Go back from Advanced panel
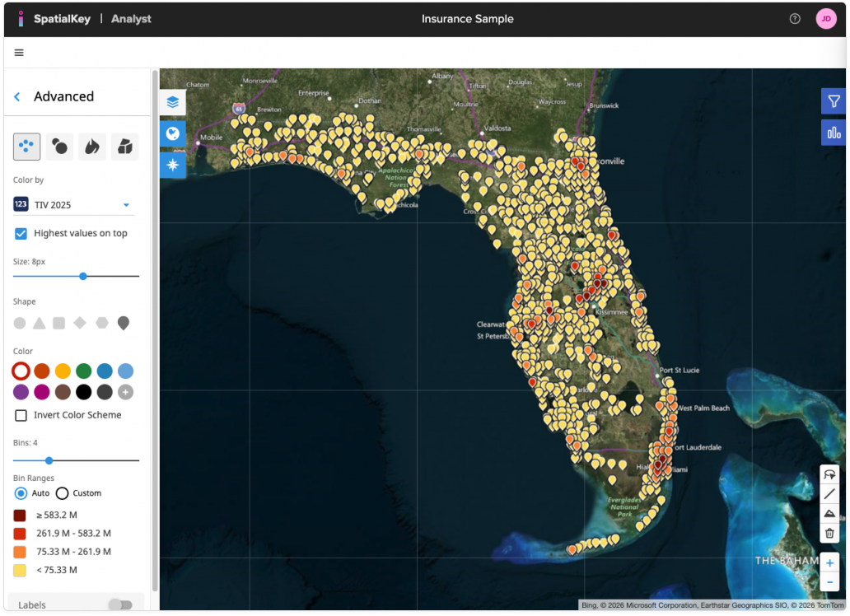The height and width of the screenshot is (616, 850). (17, 97)
